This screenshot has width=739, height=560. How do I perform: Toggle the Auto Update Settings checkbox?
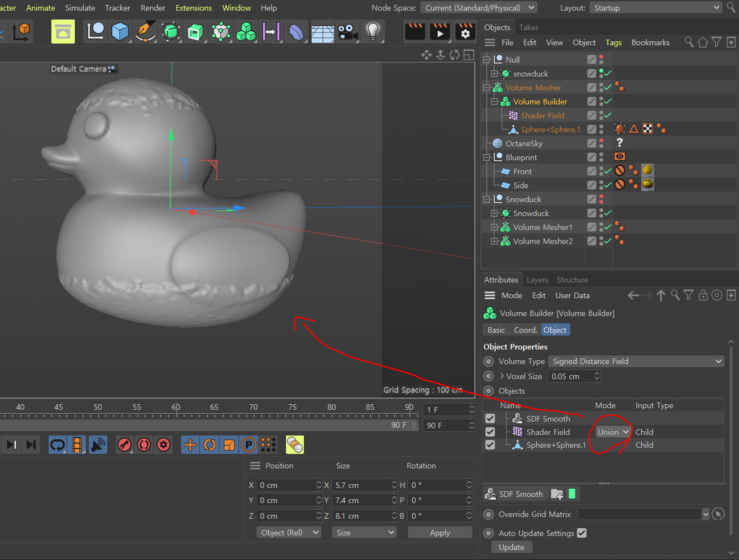(581, 533)
